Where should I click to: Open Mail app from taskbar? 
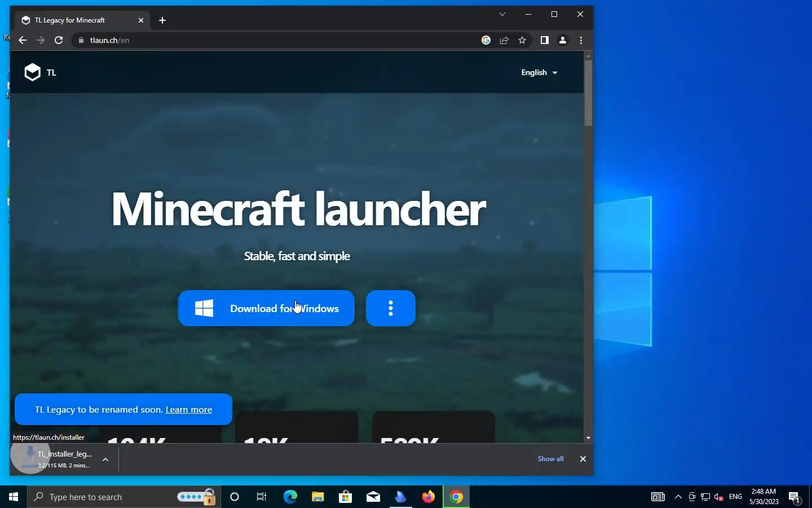pos(373,497)
